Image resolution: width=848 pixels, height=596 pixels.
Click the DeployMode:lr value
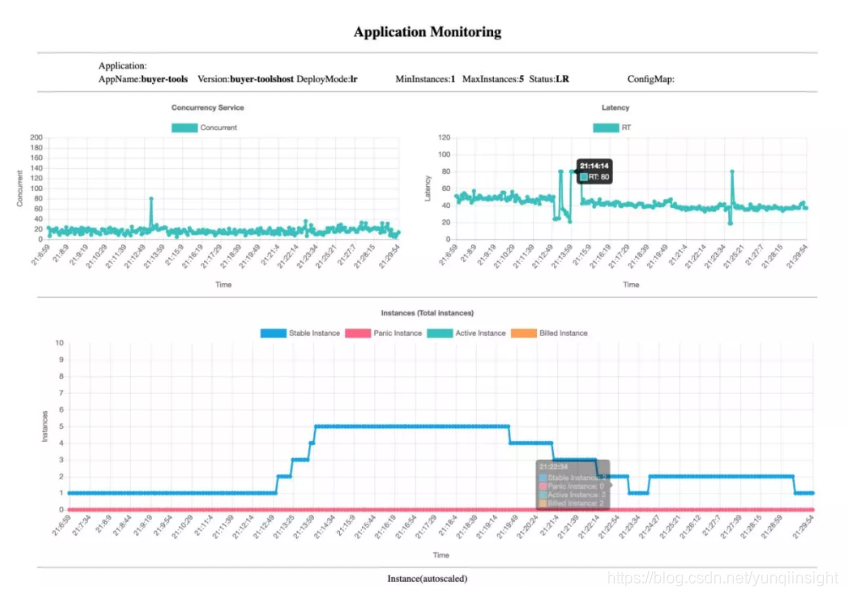[327, 79]
